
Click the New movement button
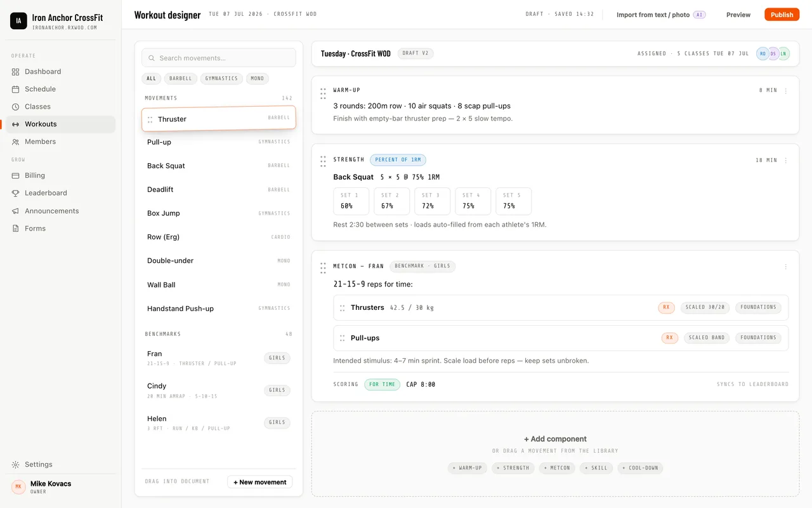pos(260,482)
